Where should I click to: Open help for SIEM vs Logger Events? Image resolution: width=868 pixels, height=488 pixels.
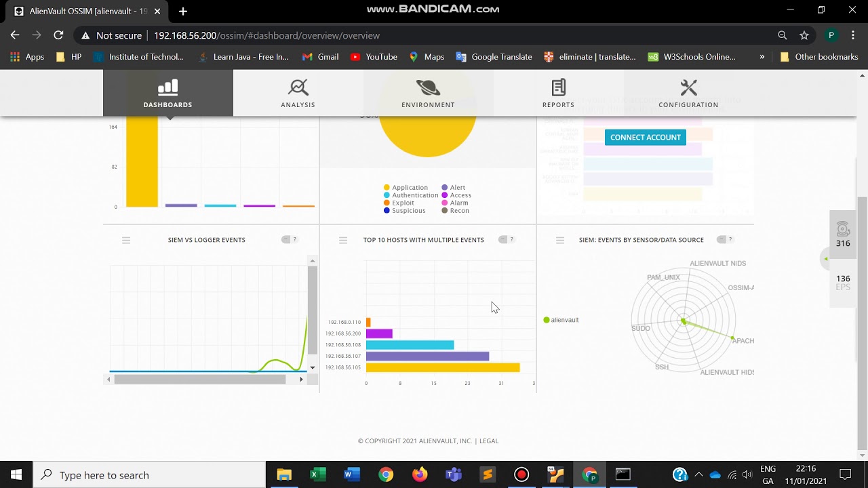coord(294,239)
